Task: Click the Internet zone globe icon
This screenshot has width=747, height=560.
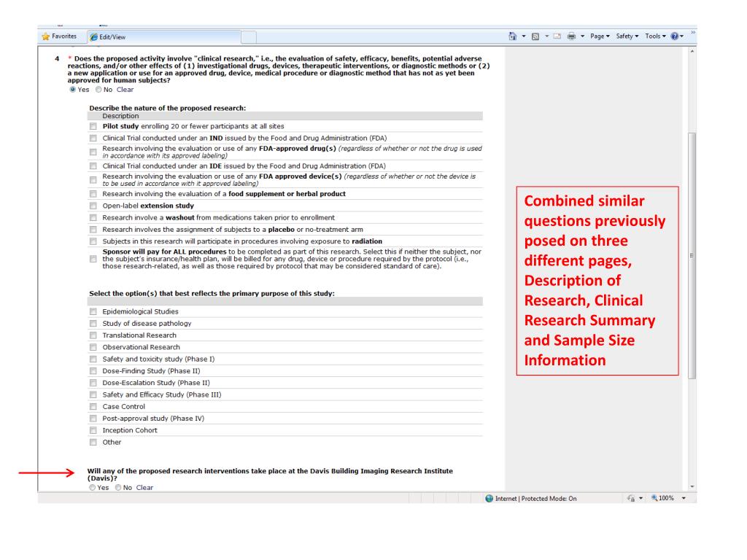Action: pos(489,499)
